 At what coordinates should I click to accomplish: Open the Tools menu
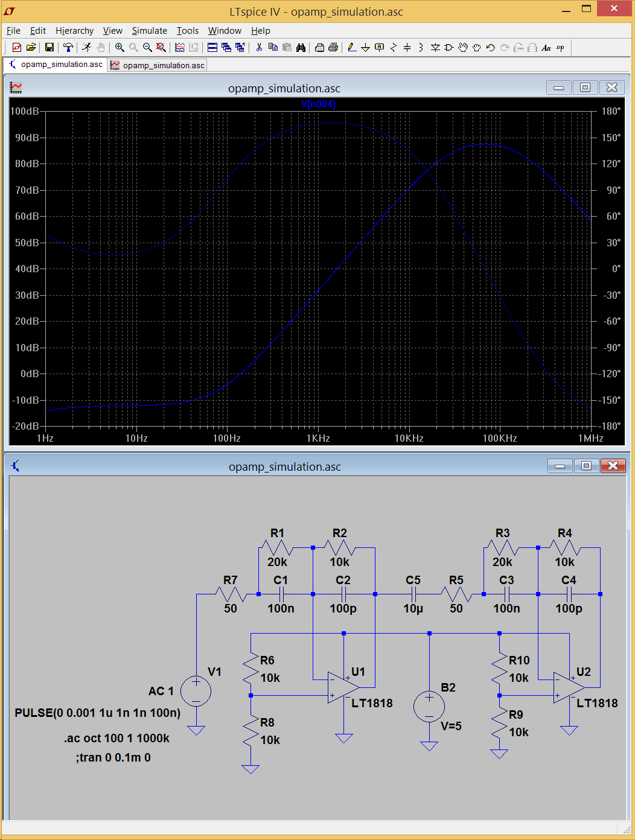tap(187, 31)
